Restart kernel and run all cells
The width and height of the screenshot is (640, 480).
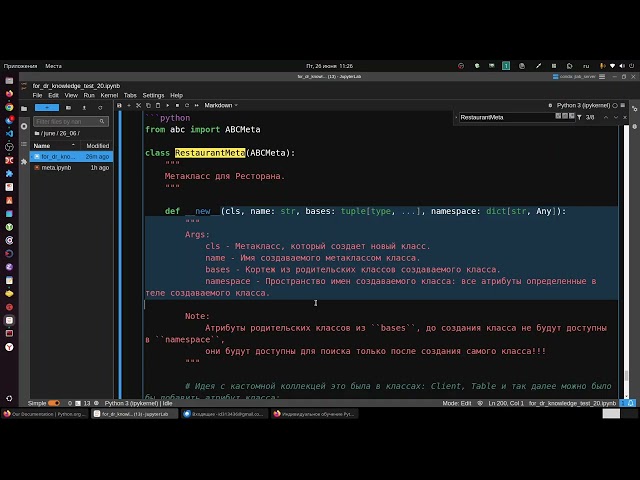[197, 105]
